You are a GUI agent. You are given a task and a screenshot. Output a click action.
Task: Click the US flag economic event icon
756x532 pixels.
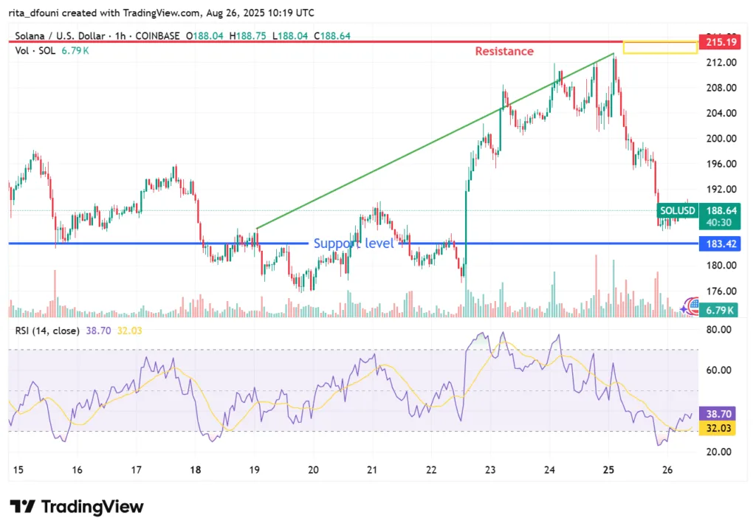(694, 305)
